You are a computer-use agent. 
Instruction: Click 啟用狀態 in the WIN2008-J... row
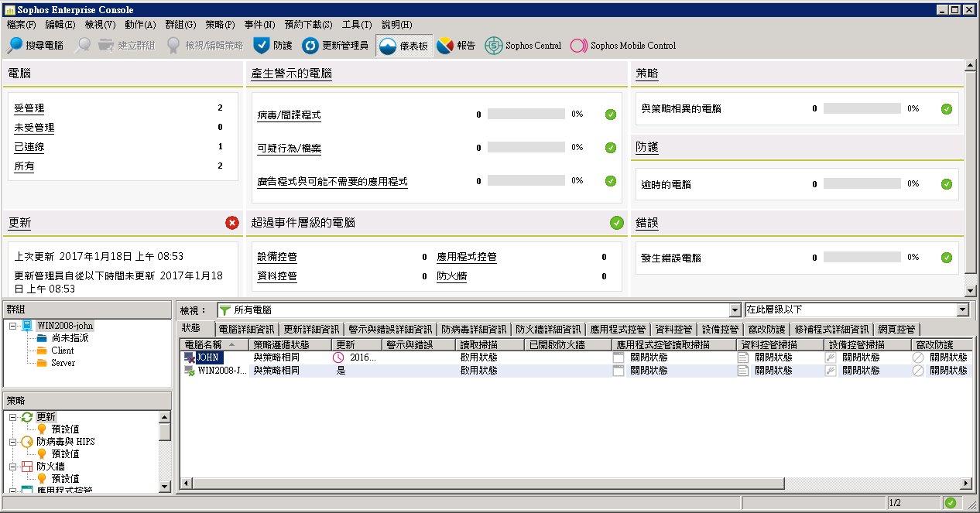(x=478, y=371)
